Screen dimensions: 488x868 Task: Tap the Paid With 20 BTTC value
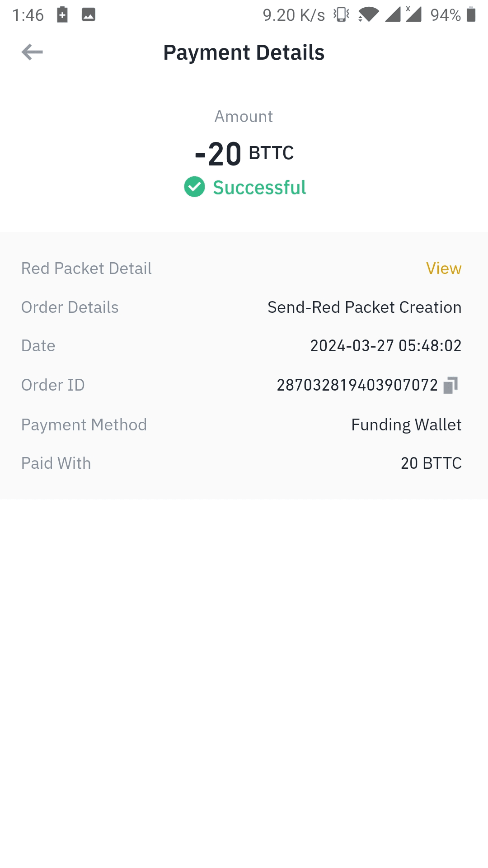tap(431, 463)
